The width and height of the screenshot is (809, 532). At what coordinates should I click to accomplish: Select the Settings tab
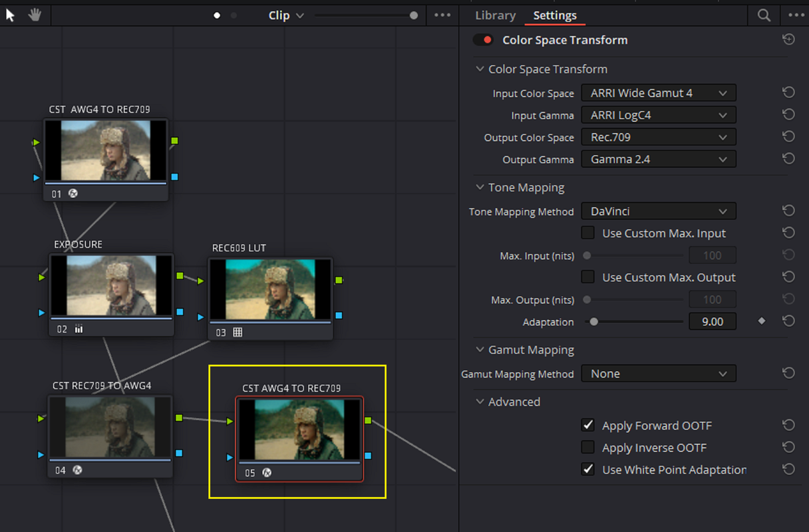click(555, 15)
